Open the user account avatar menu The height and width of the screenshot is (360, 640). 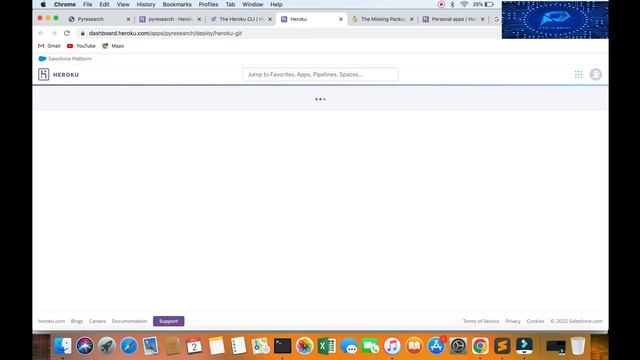coord(596,74)
